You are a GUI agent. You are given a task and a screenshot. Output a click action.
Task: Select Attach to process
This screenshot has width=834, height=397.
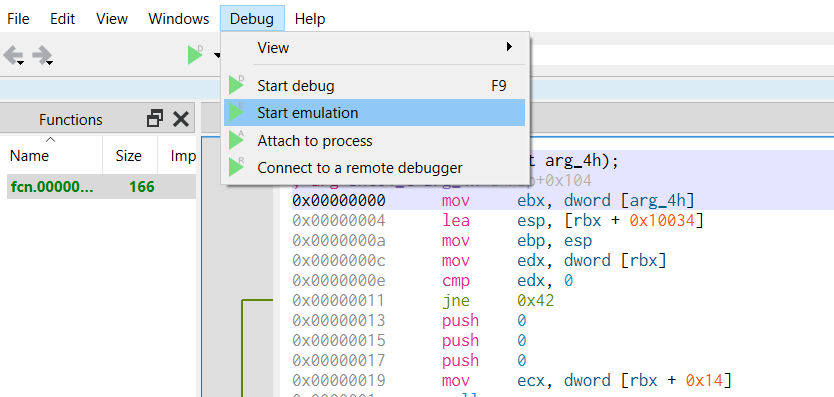point(374,141)
